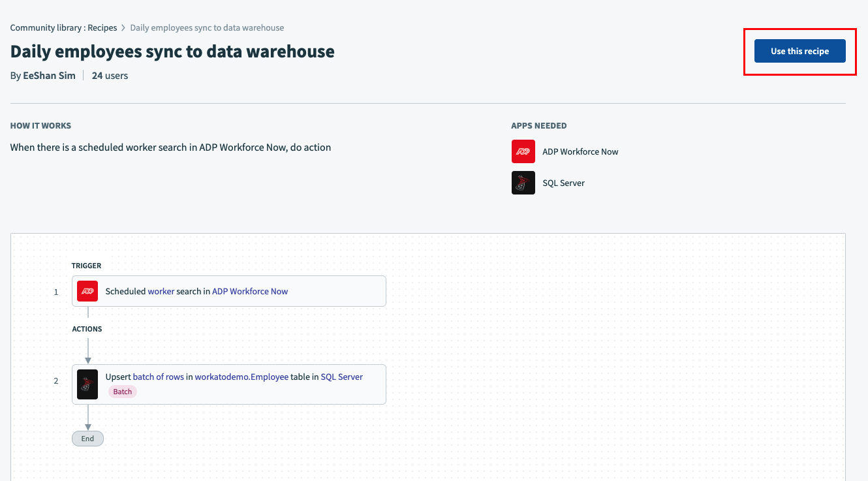Click the pink Batch badge

tap(123, 392)
